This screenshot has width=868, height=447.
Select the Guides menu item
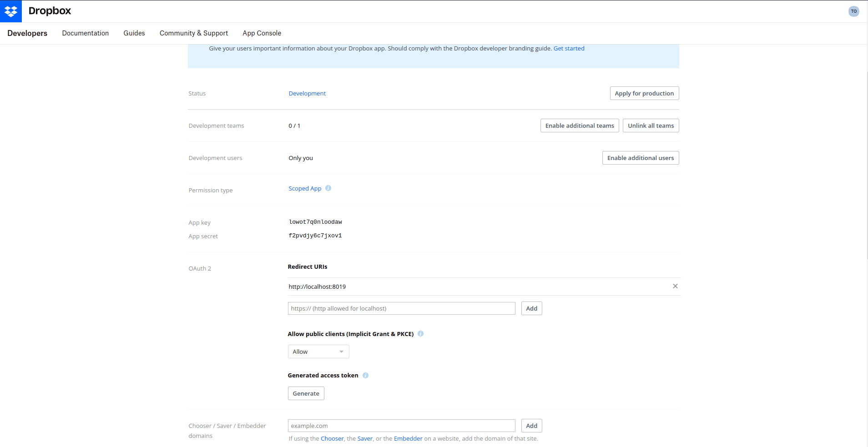pos(134,33)
